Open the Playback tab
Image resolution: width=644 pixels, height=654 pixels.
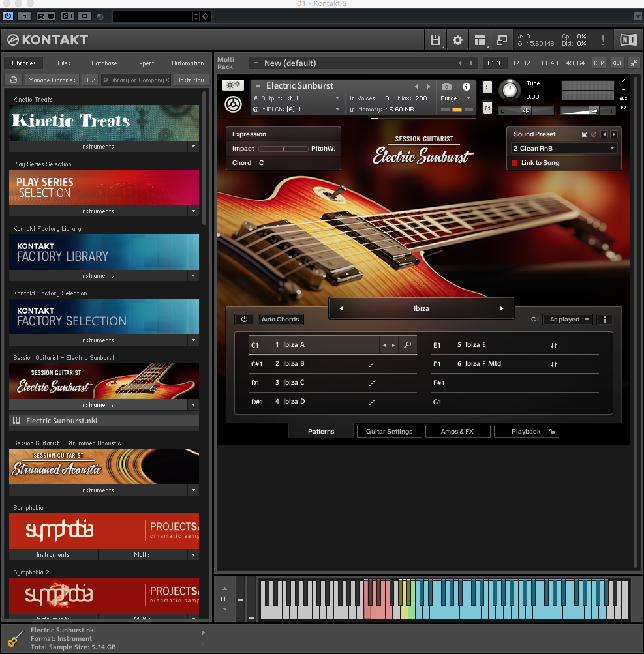526,432
